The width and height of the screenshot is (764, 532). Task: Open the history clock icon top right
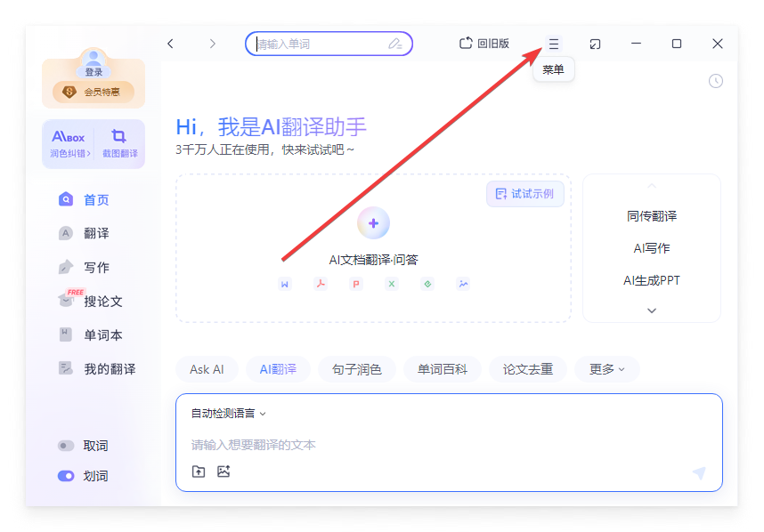[715, 81]
